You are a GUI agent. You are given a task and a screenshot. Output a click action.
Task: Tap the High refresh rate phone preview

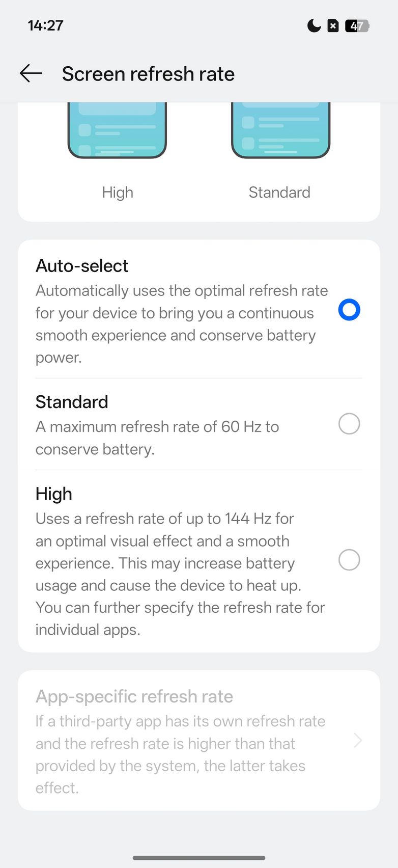[x=118, y=130]
